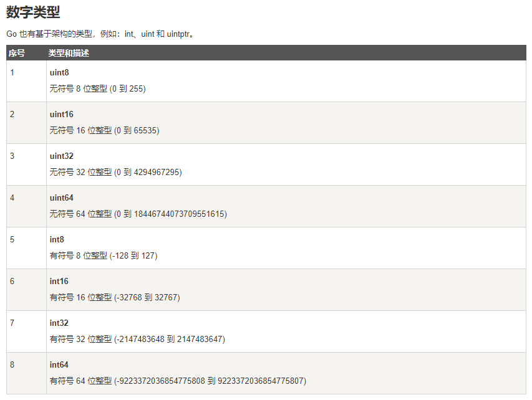Click the uint64 description with 18446744073709551615
Screen dimensions: 532x400
pos(138,214)
